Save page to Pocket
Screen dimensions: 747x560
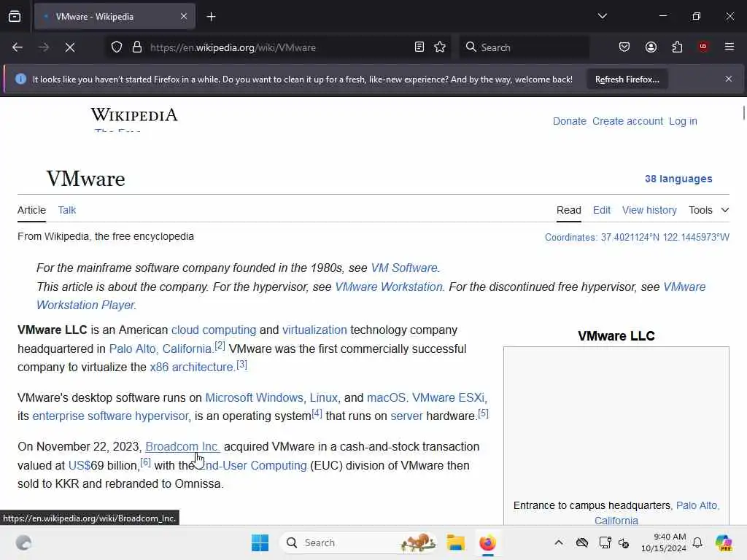pos(624,47)
